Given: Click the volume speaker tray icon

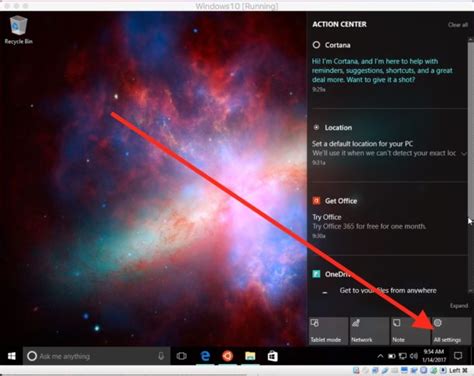Looking at the screenshot, I should coord(414,356).
